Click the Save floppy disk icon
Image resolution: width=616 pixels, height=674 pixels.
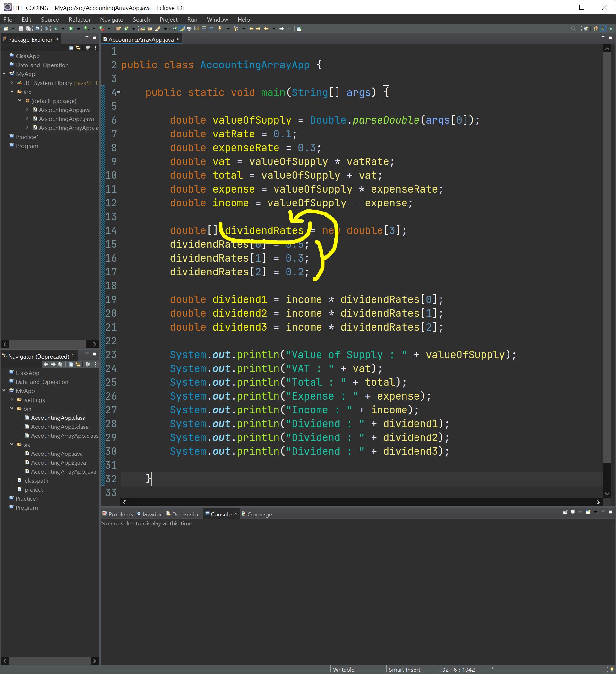coord(21,29)
